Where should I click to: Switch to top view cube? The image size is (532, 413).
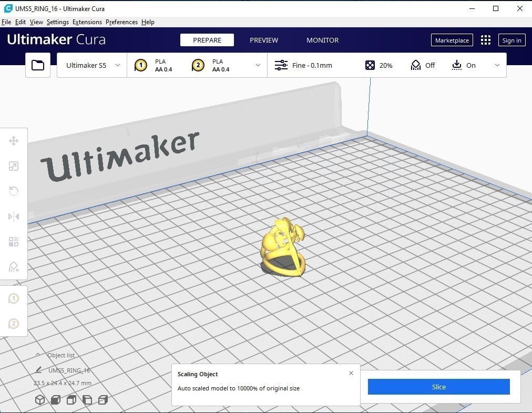click(71, 400)
